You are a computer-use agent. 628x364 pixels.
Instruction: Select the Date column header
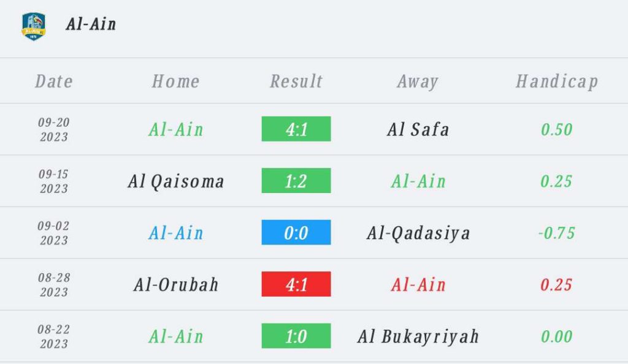[x=54, y=82]
